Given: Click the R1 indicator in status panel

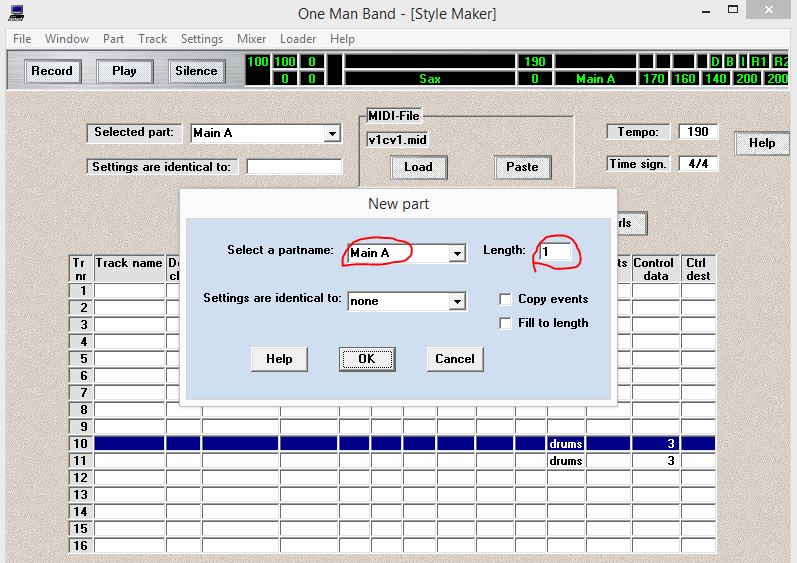Looking at the screenshot, I should [x=758, y=62].
